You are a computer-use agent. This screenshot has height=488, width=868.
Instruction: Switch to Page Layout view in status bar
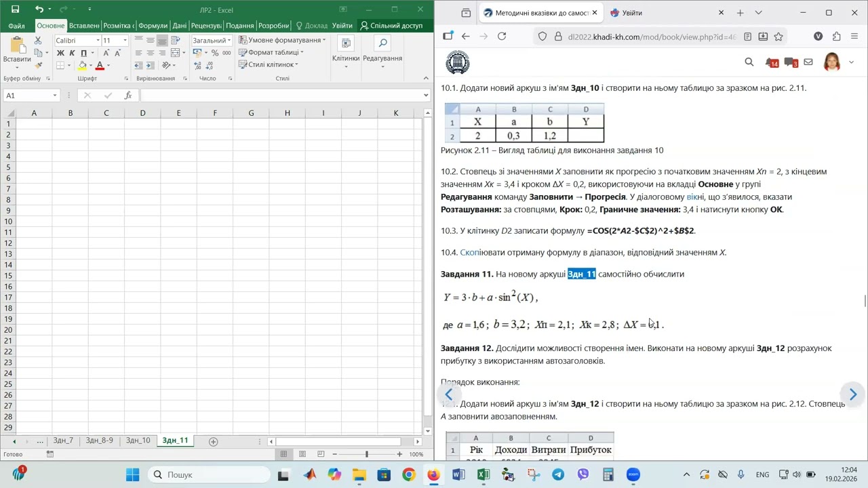click(x=302, y=454)
